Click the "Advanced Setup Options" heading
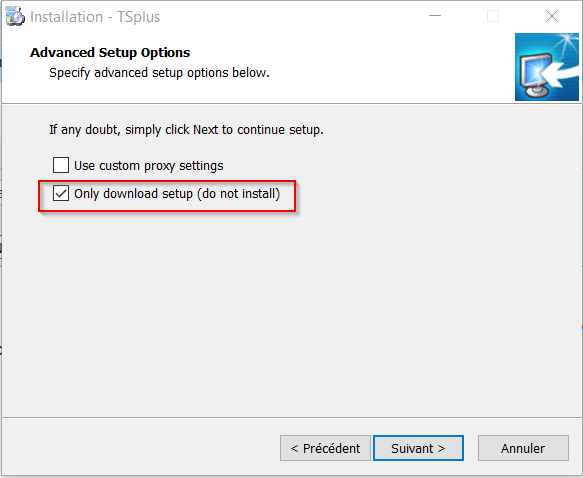Screen dimensions: 583x478 110,53
